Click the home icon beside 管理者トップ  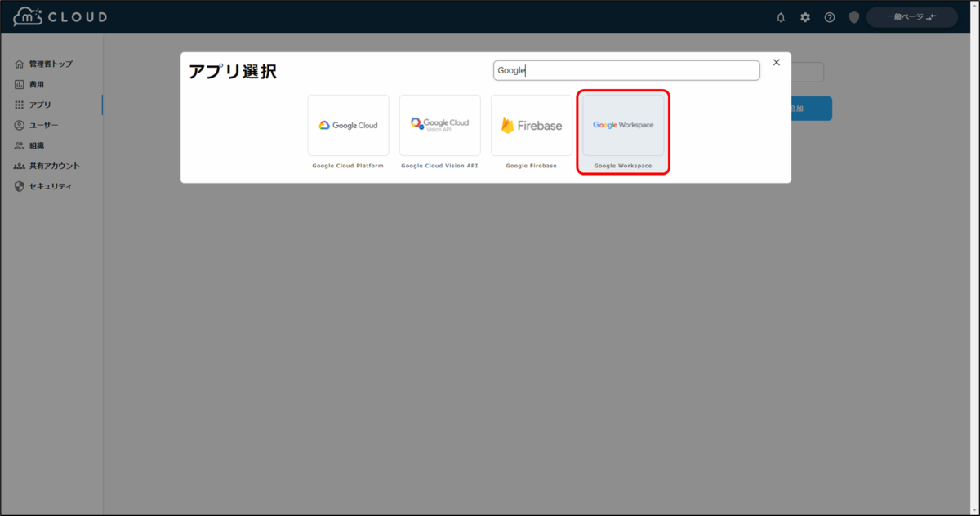(20, 64)
